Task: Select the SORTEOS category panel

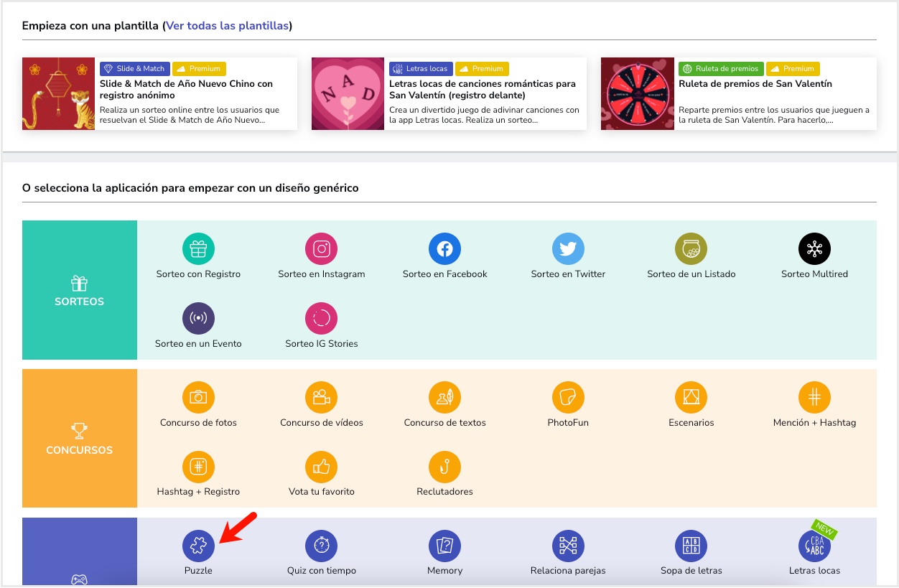Action: point(80,290)
